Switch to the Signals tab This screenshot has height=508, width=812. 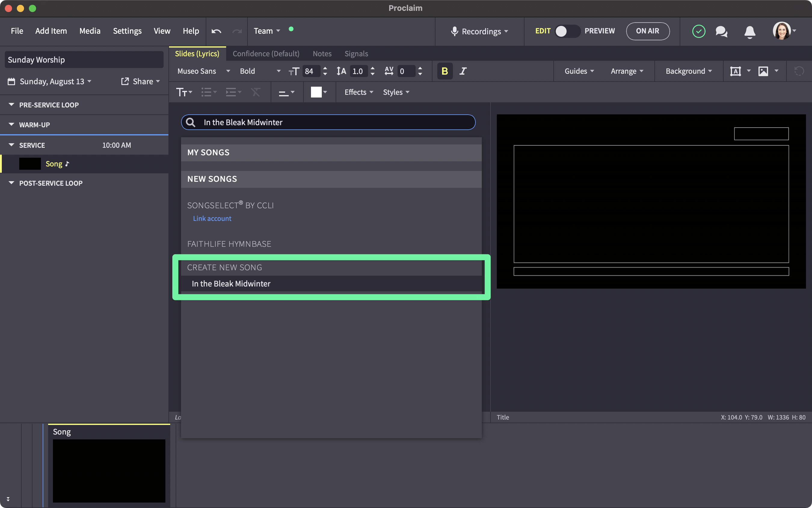pos(356,54)
